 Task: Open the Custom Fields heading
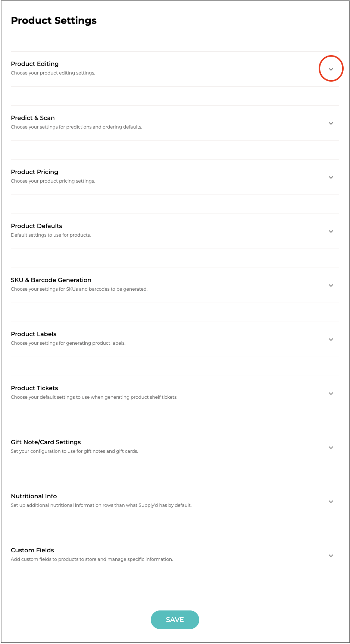(x=32, y=550)
